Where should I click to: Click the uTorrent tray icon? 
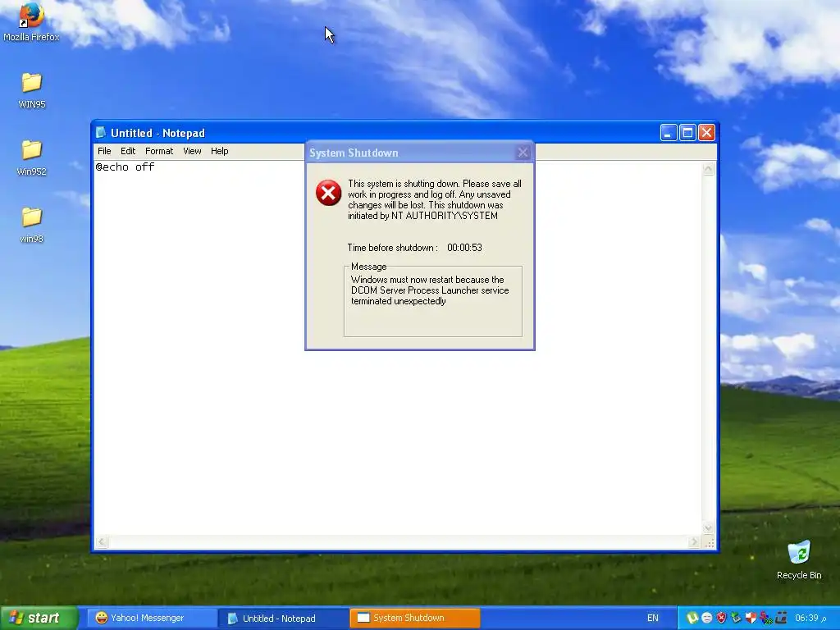(x=692, y=618)
